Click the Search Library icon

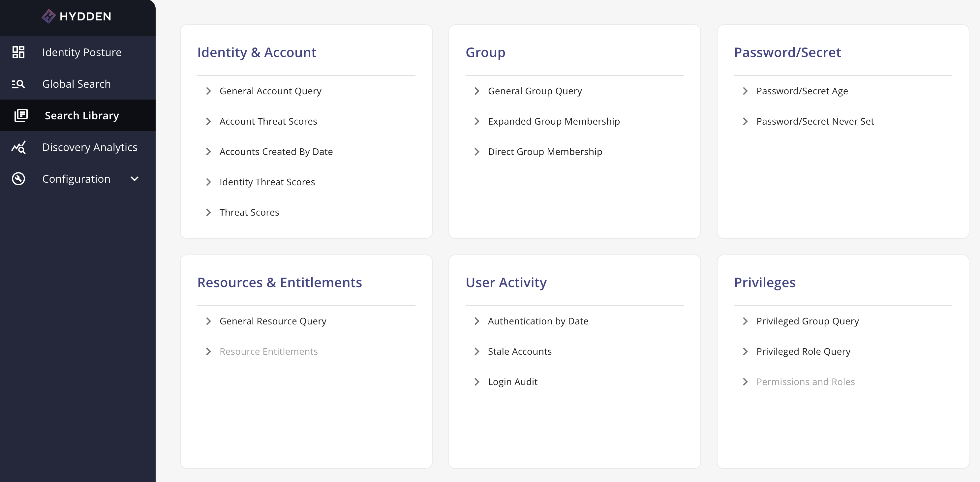[21, 115]
